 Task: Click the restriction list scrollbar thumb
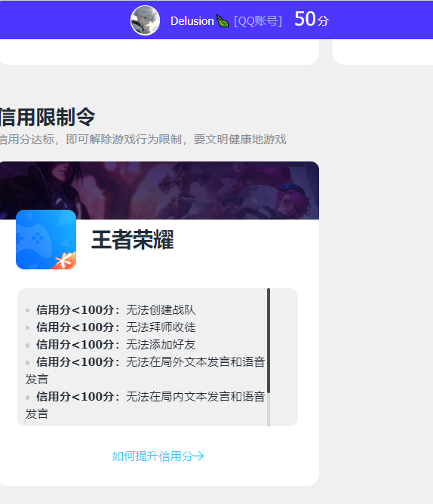tap(269, 341)
